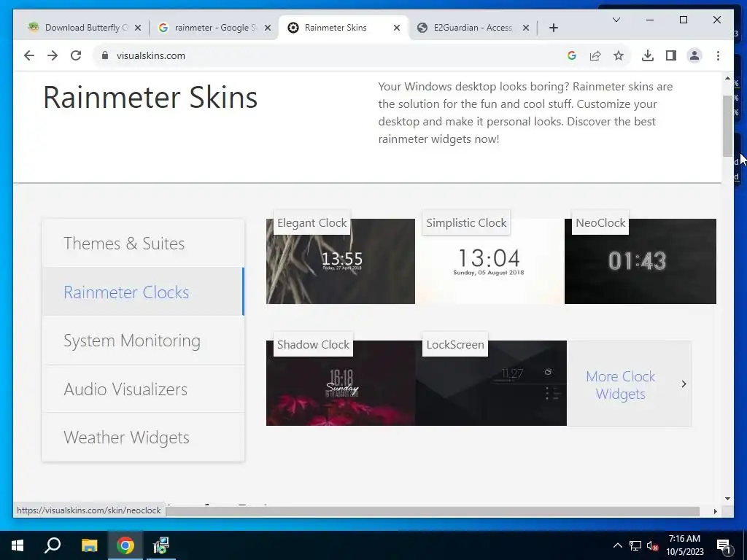Toggle Chrome side panel

coord(671,55)
